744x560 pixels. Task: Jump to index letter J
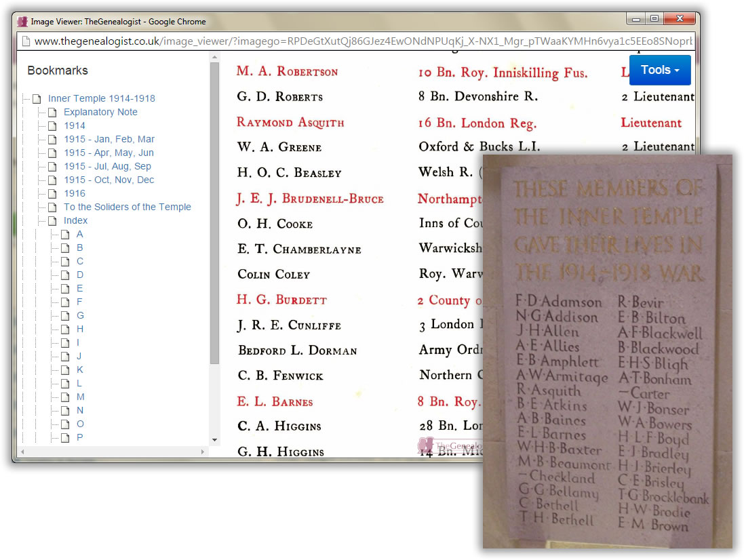(x=79, y=356)
